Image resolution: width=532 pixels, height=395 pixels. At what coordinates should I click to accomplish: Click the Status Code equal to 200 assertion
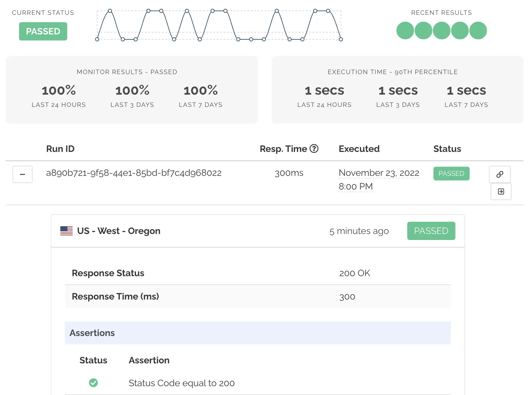point(182,383)
